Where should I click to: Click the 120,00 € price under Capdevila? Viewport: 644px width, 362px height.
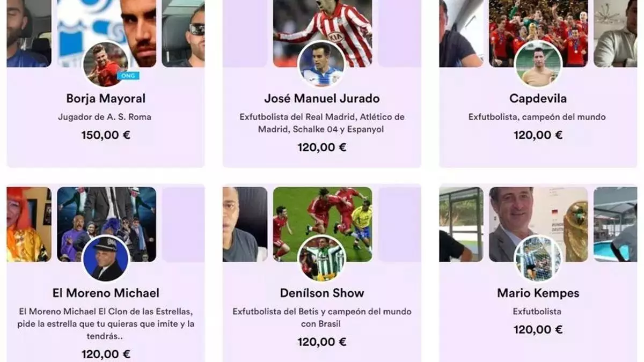point(538,135)
